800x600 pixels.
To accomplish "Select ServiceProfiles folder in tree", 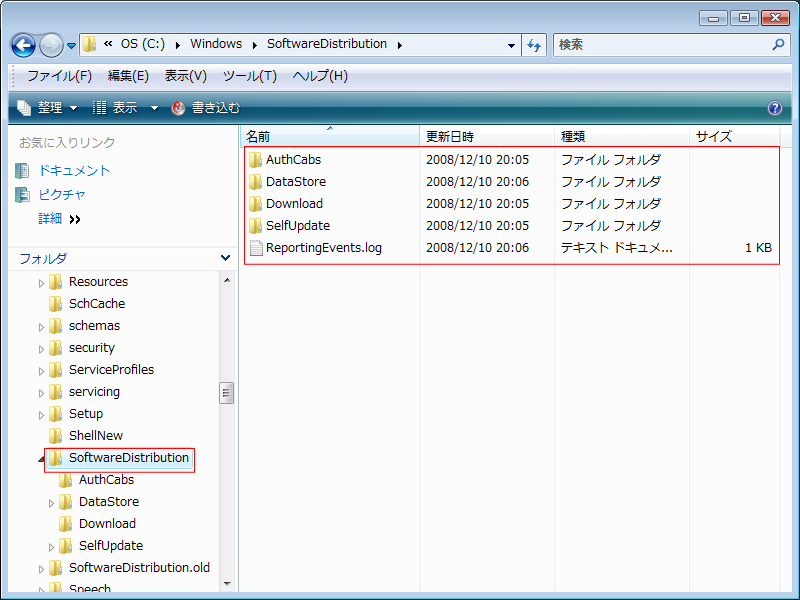I will 111,369.
